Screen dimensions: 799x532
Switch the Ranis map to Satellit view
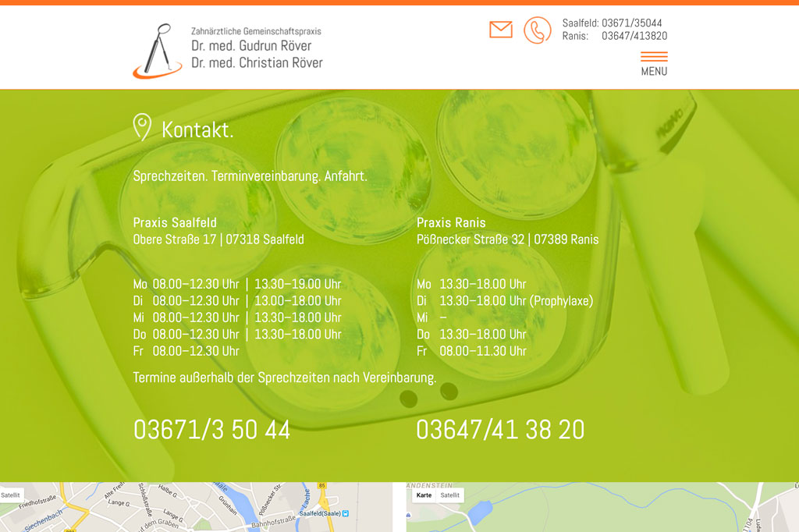coord(450,495)
